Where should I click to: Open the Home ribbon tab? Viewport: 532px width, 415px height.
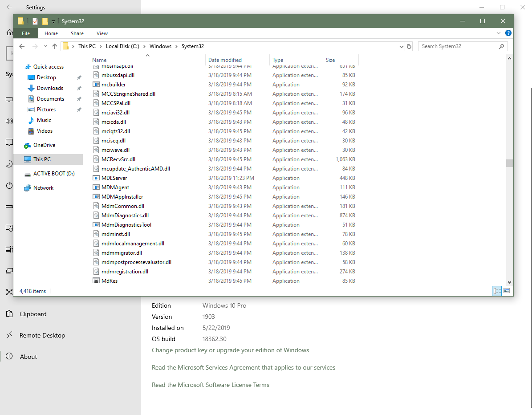(51, 33)
